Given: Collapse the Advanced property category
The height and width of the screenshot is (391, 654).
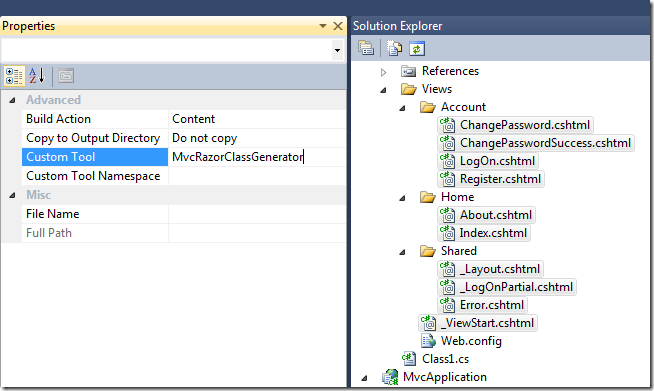Looking at the screenshot, I should pyautogui.click(x=12, y=100).
